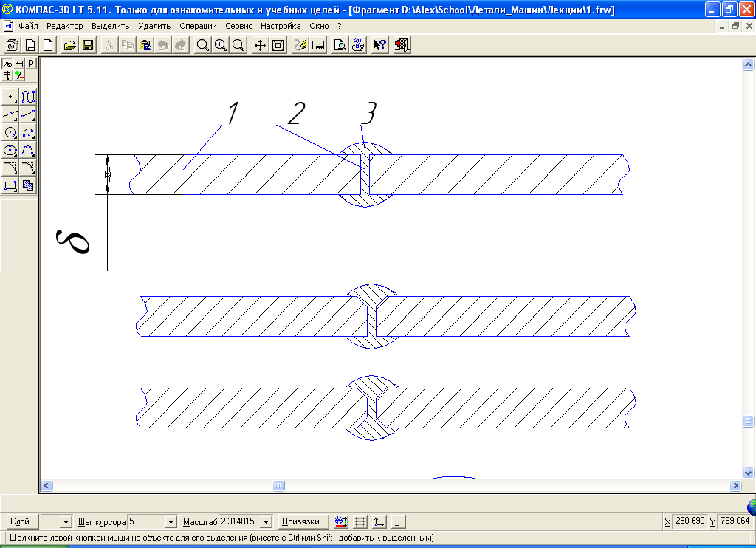The image size is (756, 548).
Task: Toggle global snaps icon in status bar
Action: [x=341, y=521]
